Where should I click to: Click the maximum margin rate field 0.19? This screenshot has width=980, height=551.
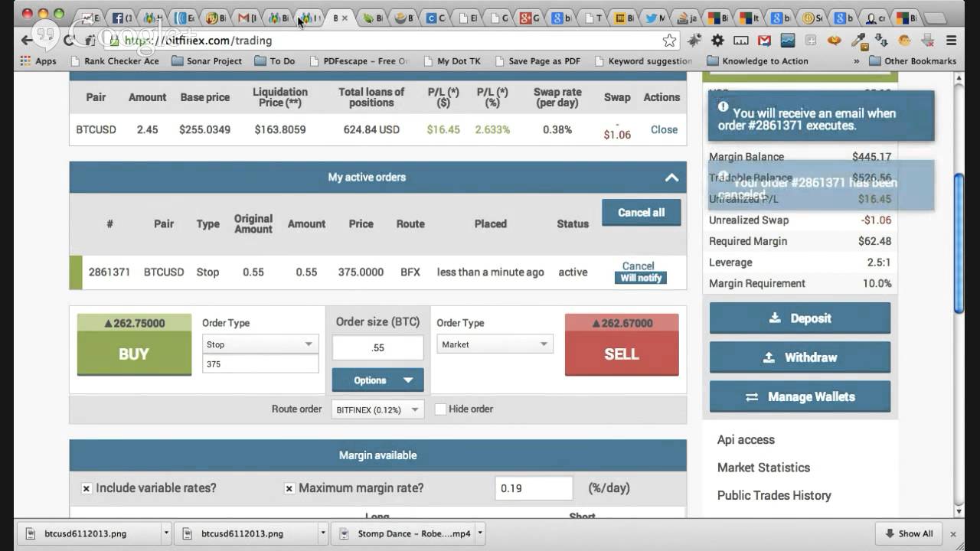pyautogui.click(x=534, y=488)
